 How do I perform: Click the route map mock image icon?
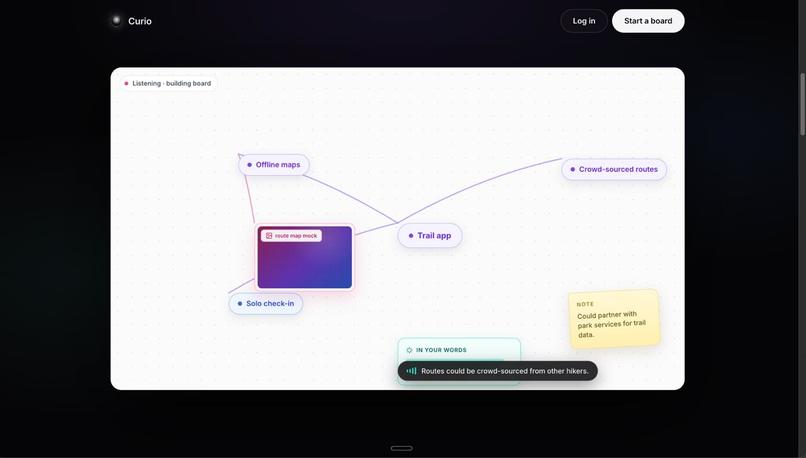coord(269,235)
